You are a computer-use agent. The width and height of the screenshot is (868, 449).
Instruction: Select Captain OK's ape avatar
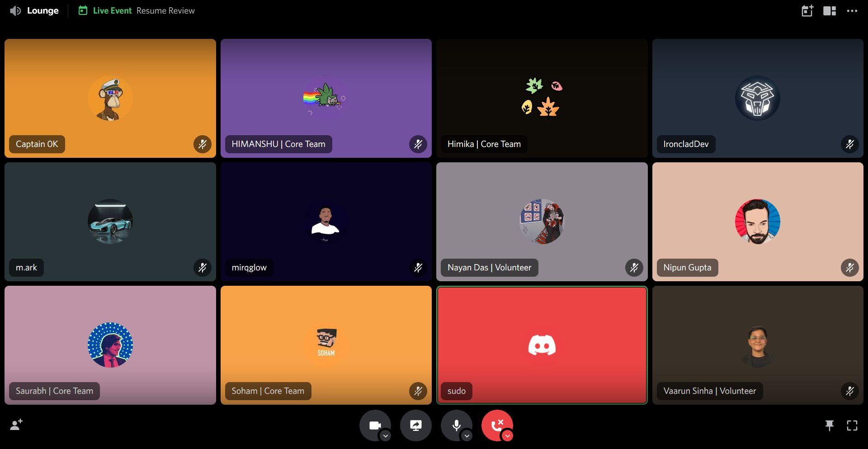coord(110,98)
